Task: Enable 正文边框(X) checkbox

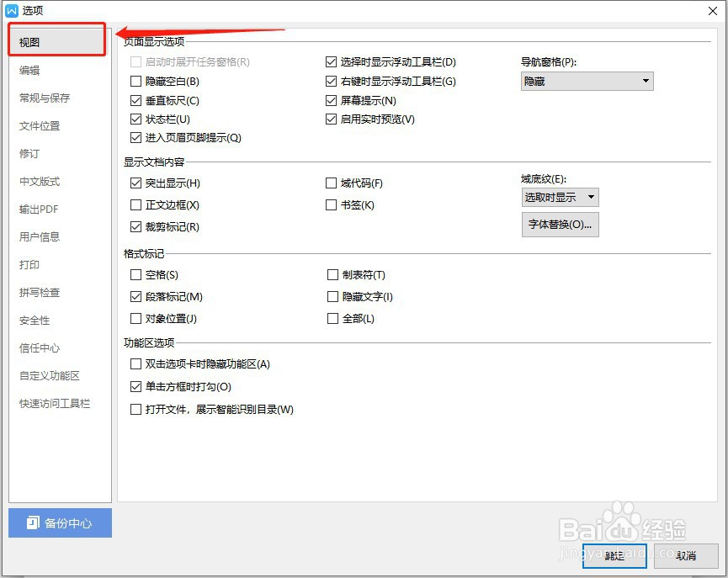Action: [136, 204]
